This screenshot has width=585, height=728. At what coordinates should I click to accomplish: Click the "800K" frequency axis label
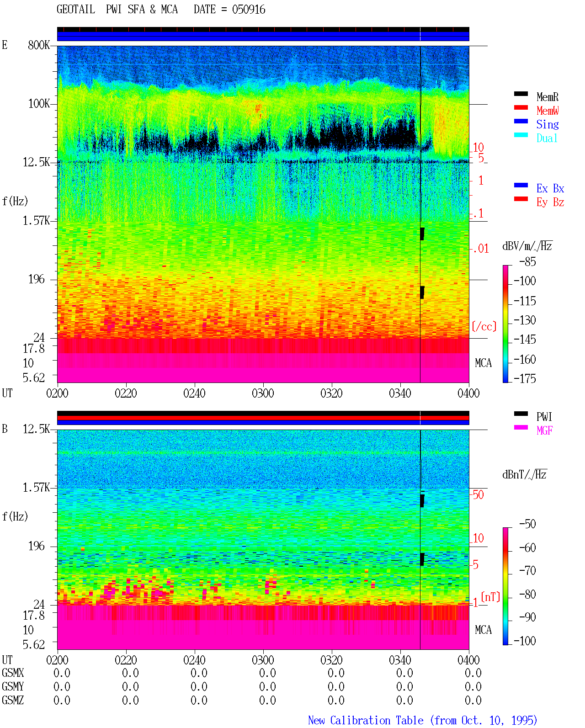coord(39,45)
